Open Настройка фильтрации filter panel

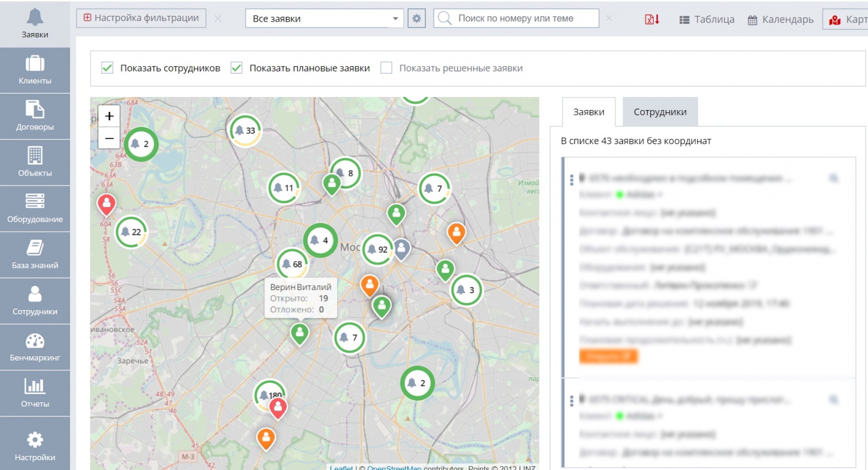click(x=141, y=18)
